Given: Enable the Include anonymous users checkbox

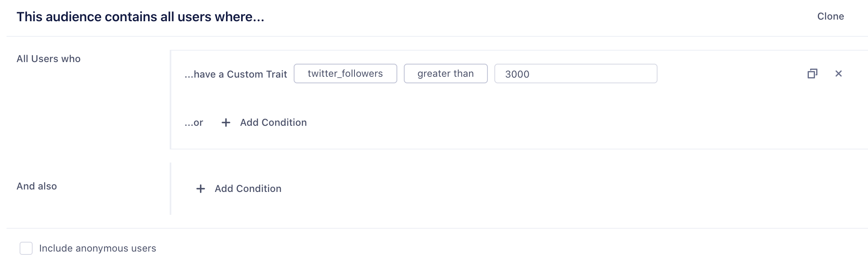Looking at the screenshot, I should click(x=26, y=248).
